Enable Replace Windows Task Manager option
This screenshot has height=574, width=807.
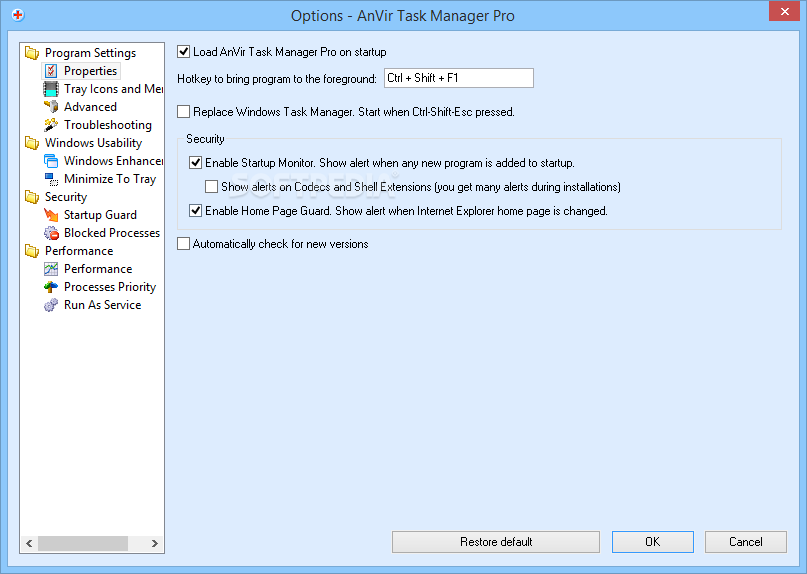tap(184, 112)
